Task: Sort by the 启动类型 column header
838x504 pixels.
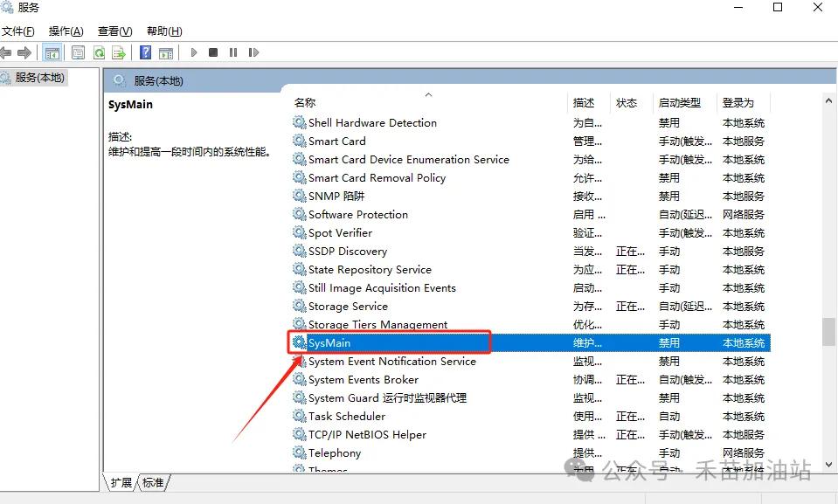Action: [679, 102]
